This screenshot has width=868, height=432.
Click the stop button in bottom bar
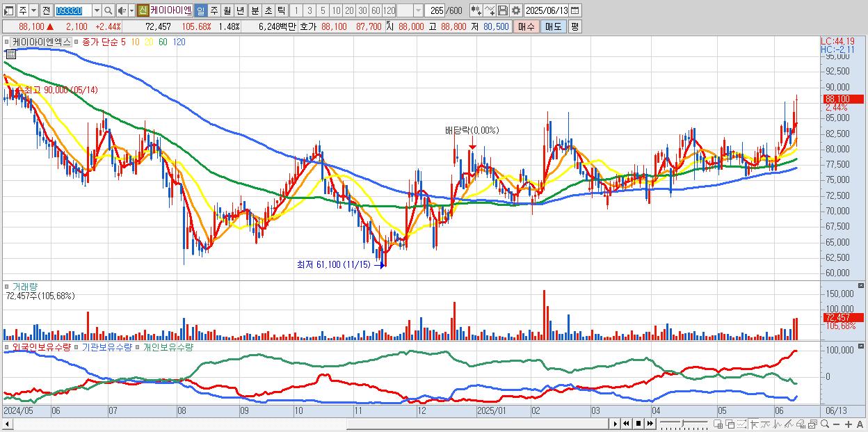tap(638, 424)
